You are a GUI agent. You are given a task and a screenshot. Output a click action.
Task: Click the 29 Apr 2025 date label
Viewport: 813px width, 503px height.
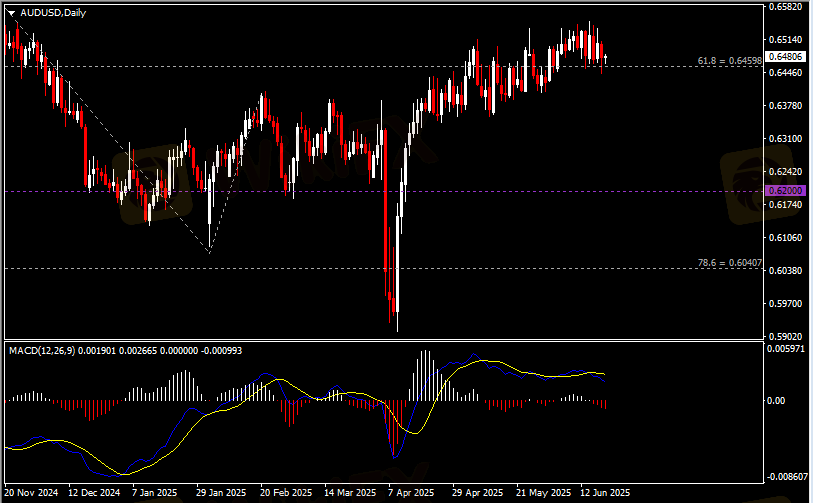click(x=478, y=492)
